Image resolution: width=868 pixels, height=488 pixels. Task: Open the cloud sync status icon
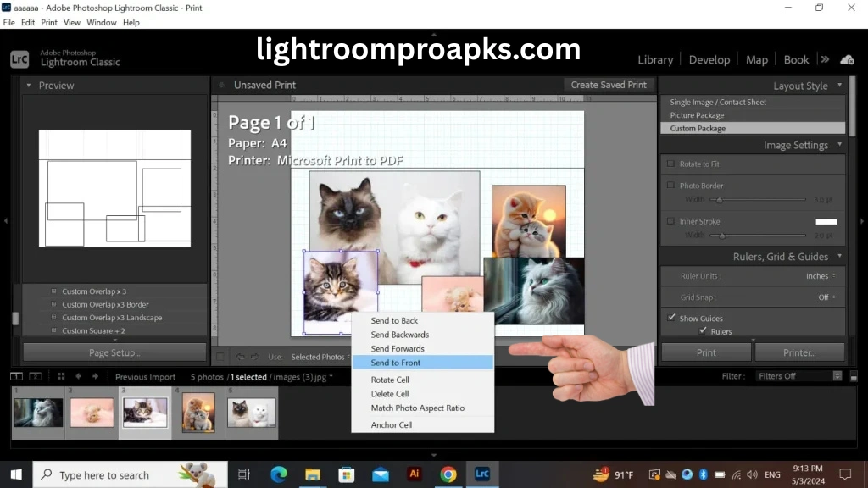tap(848, 60)
